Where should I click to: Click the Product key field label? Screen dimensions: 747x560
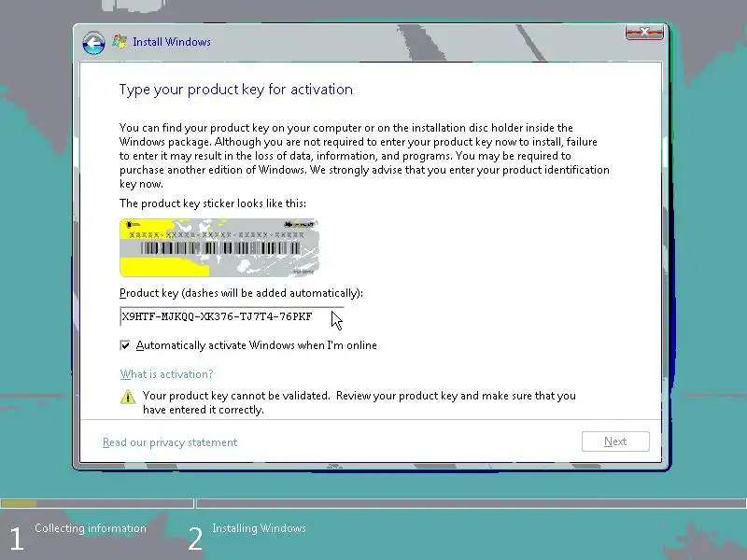(x=241, y=293)
